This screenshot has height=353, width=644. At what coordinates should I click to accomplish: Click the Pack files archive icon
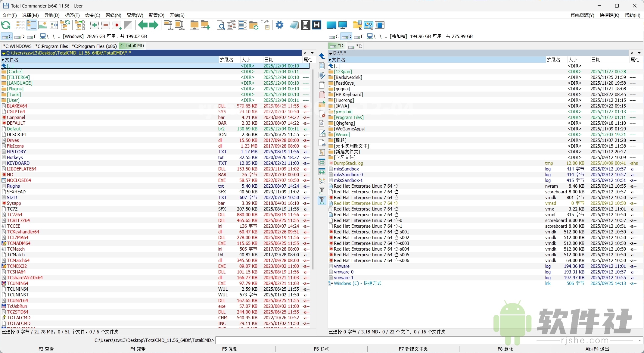tap(169, 25)
